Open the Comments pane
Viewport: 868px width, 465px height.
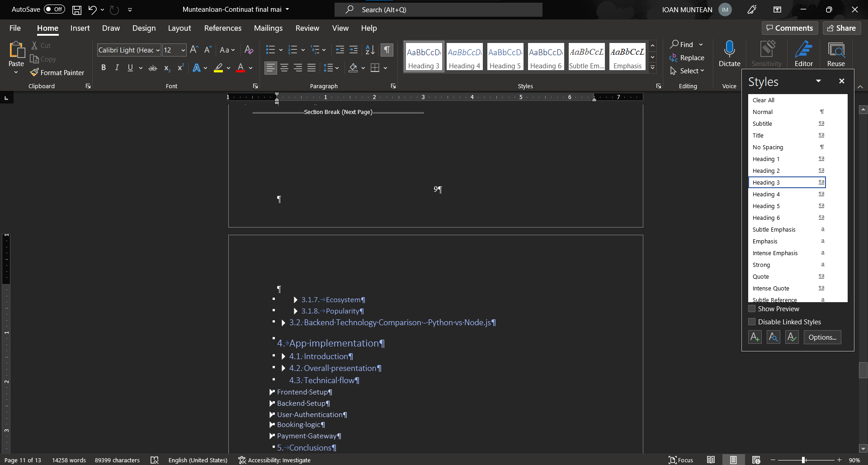click(x=789, y=28)
